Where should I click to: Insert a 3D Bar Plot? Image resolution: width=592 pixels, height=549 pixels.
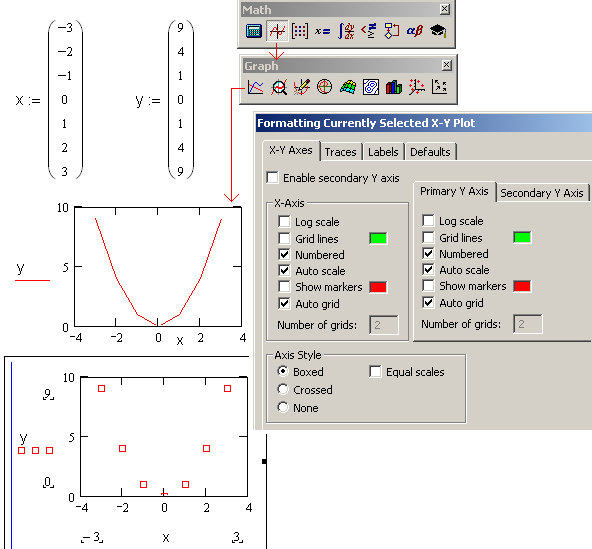(x=393, y=87)
